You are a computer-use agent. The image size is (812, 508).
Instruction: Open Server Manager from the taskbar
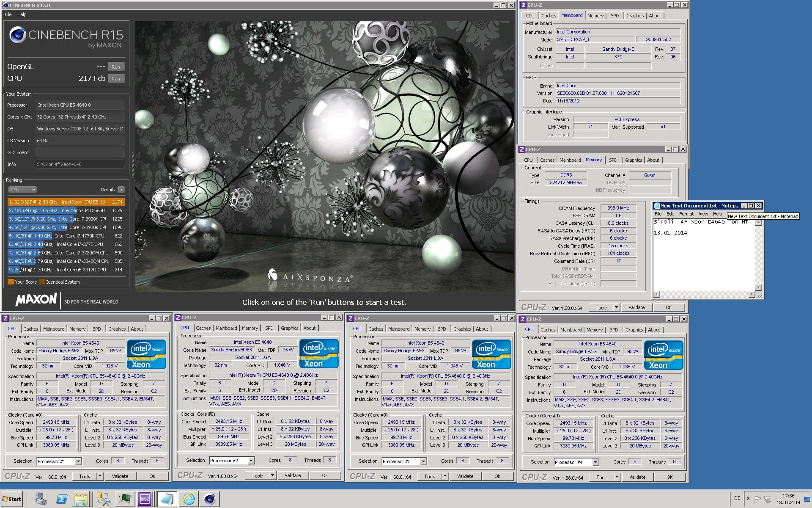(x=41, y=499)
